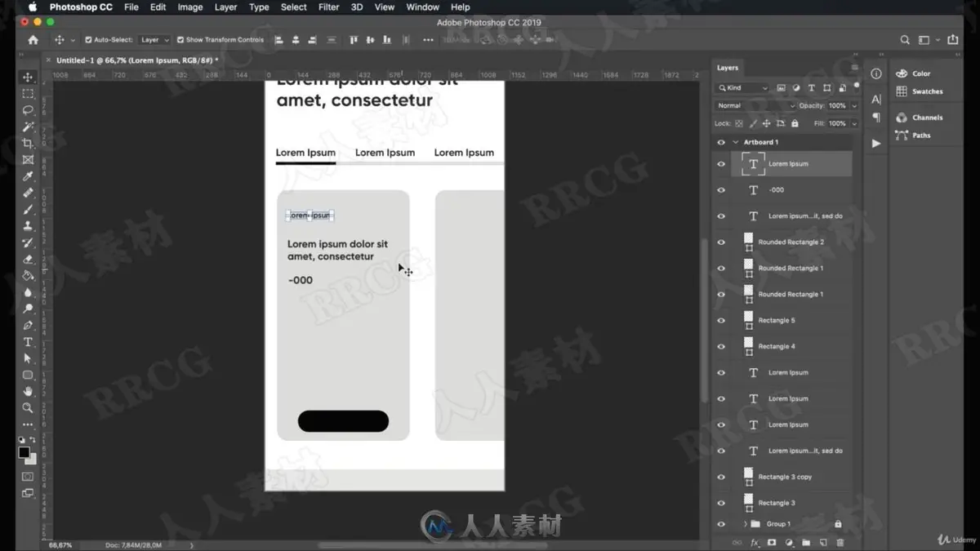The width and height of the screenshot is (980, 551).
Task: Select the Zoom tool
Action: pos(28,408)
